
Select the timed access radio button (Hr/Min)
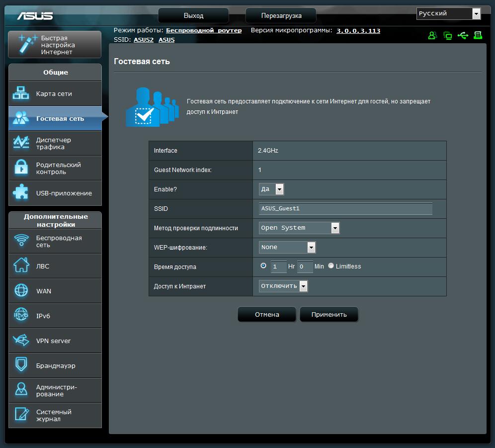click(x=263, y=266)
